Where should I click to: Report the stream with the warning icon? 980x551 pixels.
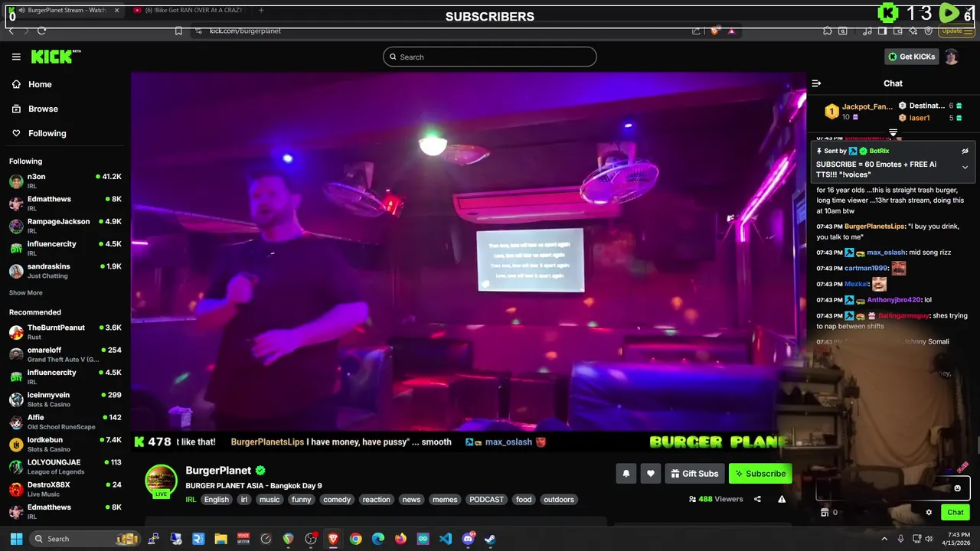click(x=782, y=499)
